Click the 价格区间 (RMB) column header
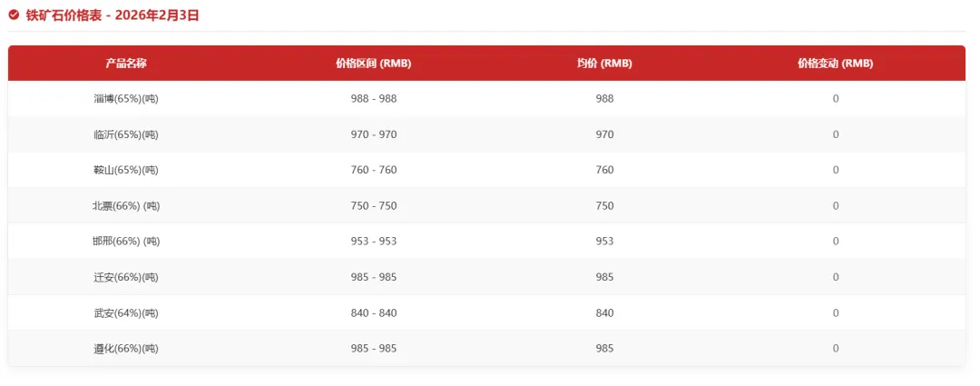980x386 pixels. click(373, 64)
